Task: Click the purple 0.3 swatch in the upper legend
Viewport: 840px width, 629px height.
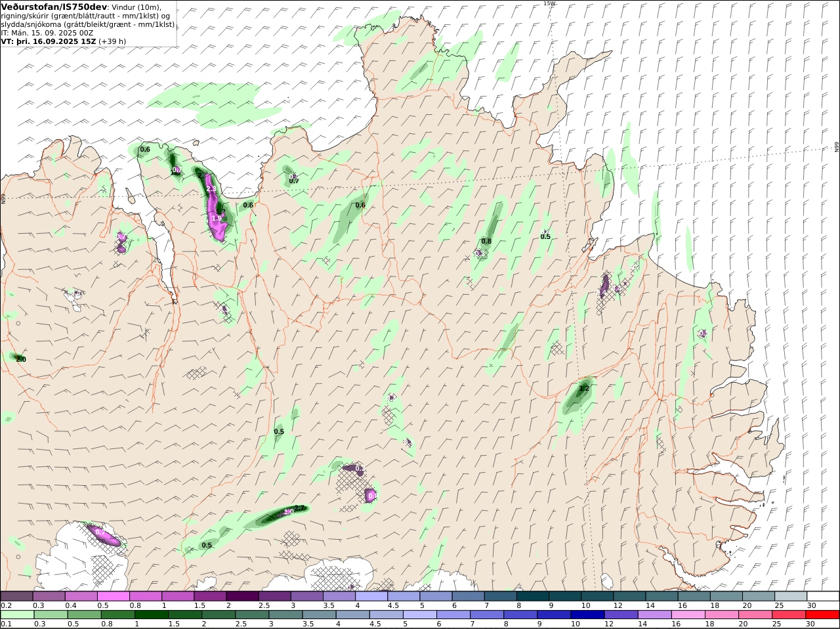Action: pyautogui.click(x=49, y=596)
